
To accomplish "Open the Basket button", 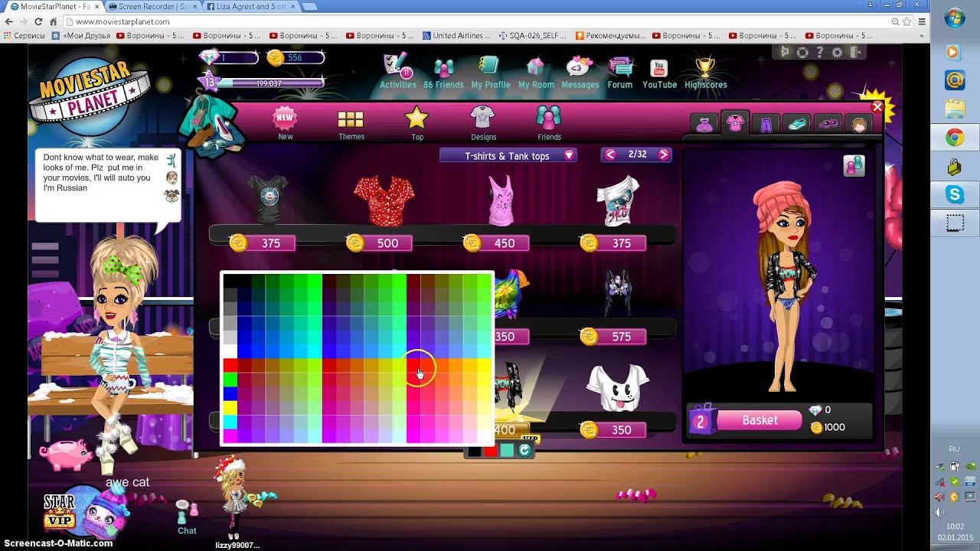I will pos(759,420).
